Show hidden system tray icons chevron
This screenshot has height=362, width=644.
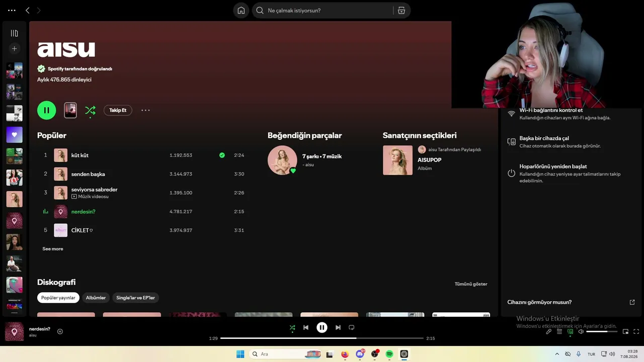coord(557,354)
